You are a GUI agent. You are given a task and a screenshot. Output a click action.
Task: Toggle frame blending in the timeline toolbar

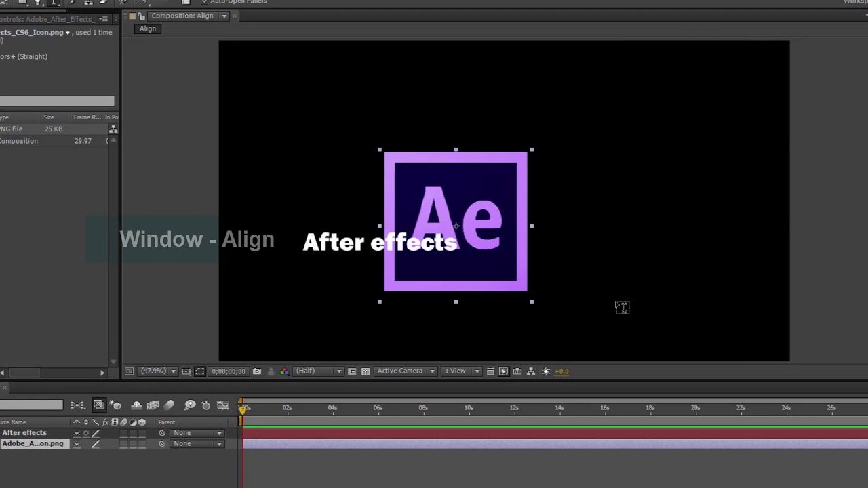click(153, 405)
